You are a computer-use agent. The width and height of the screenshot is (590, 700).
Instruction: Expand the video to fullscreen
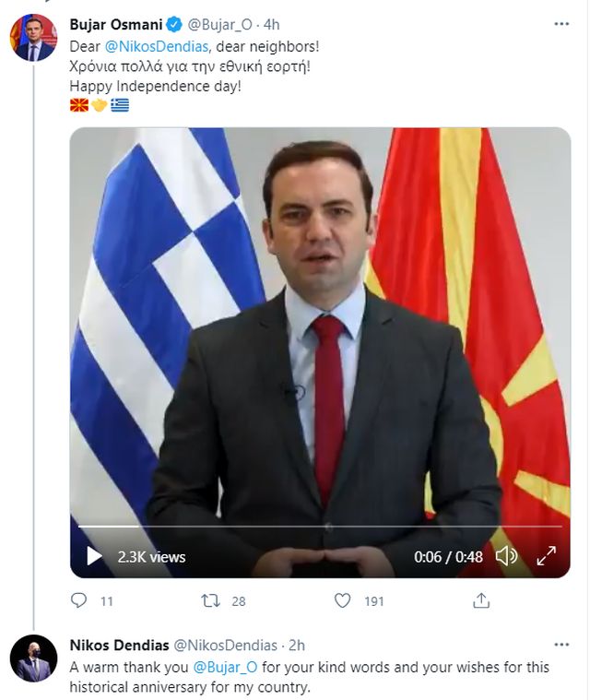coord(546,556)
